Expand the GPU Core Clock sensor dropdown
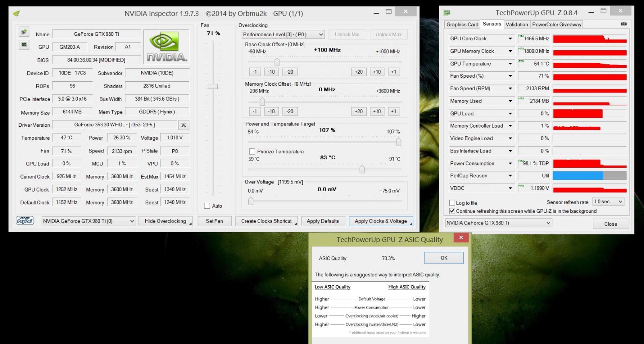Image resolution: width=644 pixels, height=344 pixels. [510, 39]
